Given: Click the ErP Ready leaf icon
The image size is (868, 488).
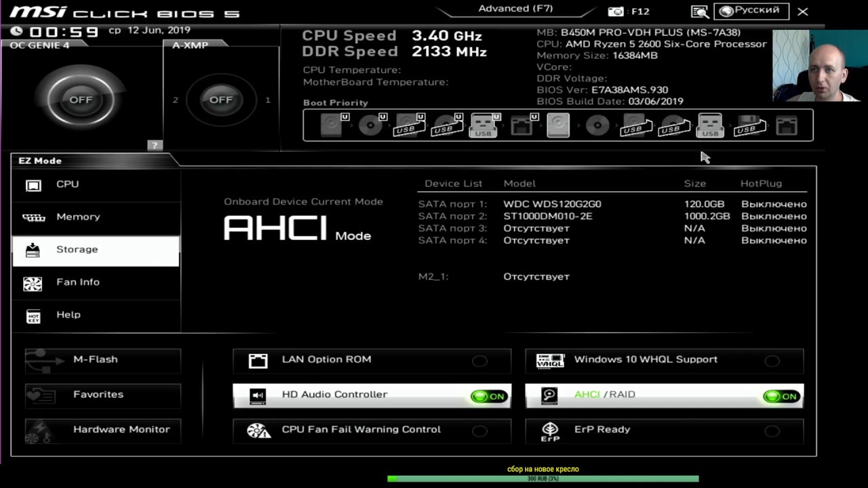Looking at the screenshot, I should pyautogui.click(x=550, y=432).
